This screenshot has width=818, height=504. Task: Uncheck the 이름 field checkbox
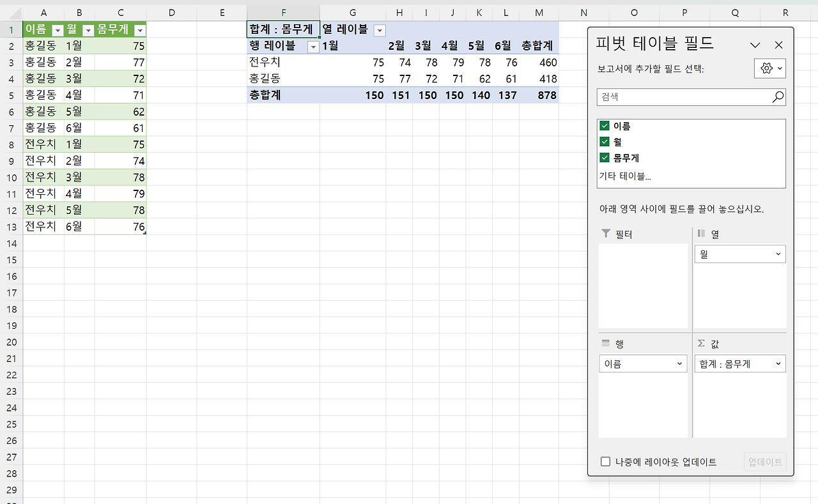click(x=604, y=125)
